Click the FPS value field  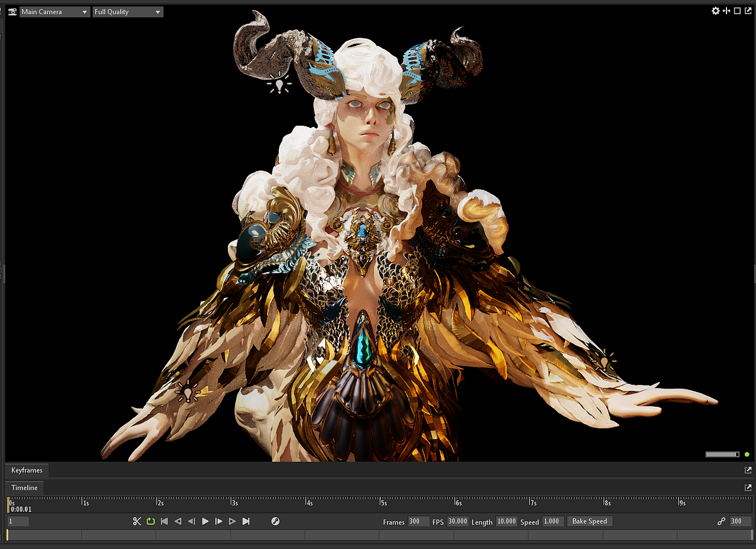(x=458, y=522)
